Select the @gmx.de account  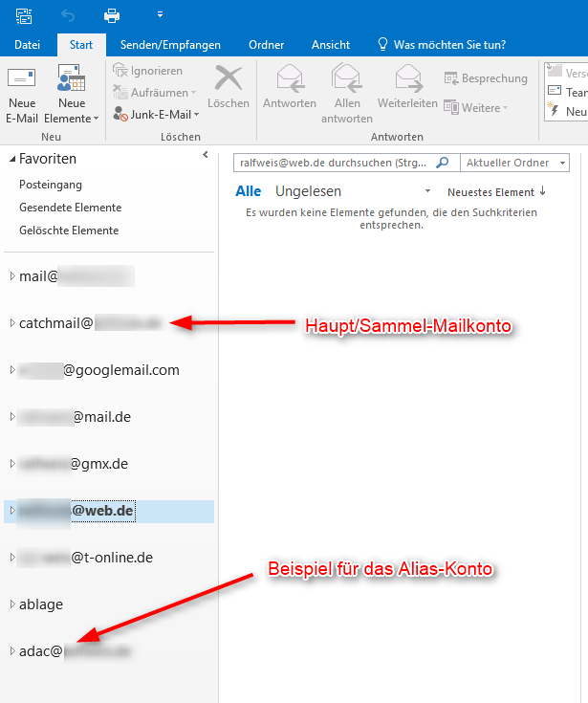click(x=74, y=464)
